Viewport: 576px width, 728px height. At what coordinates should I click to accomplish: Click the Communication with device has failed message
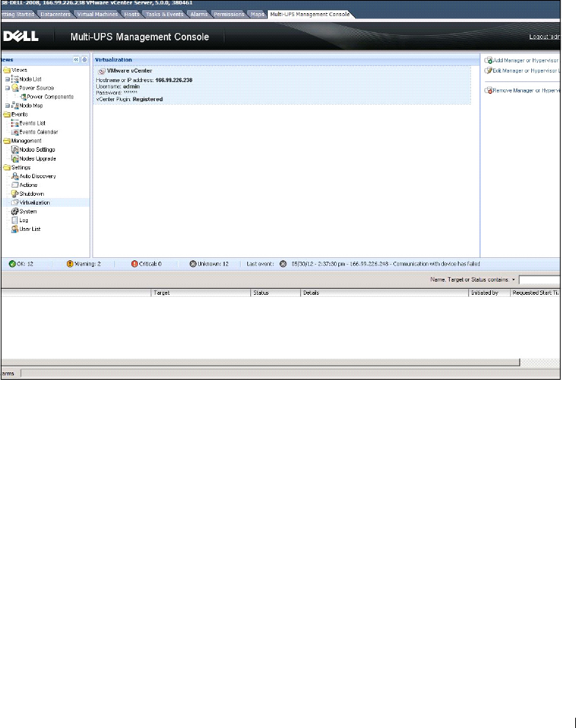437,264
